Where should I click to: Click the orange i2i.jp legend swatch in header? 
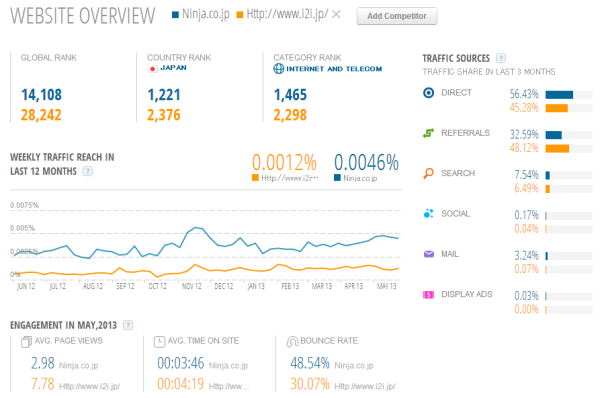click(240, 15)
